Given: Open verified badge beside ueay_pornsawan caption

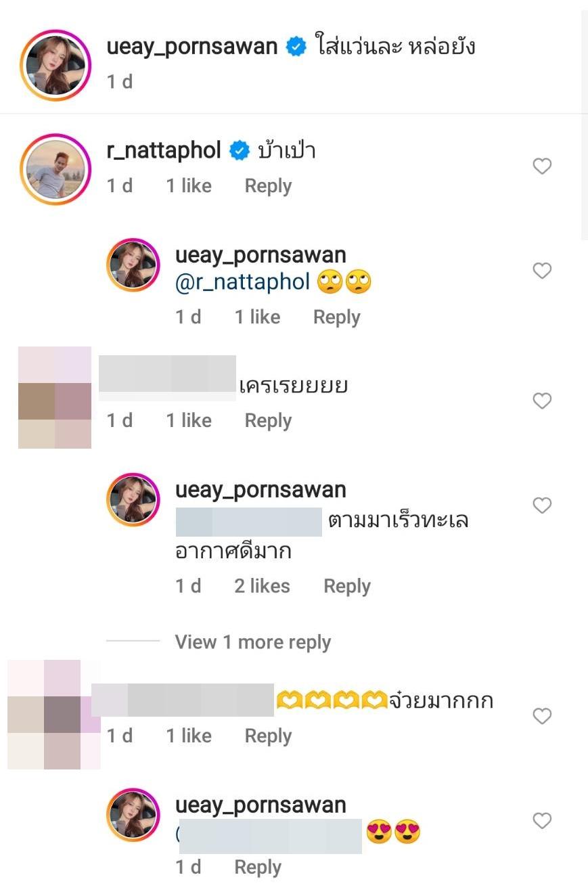Looking at the screenshot, I should point(296,47).
